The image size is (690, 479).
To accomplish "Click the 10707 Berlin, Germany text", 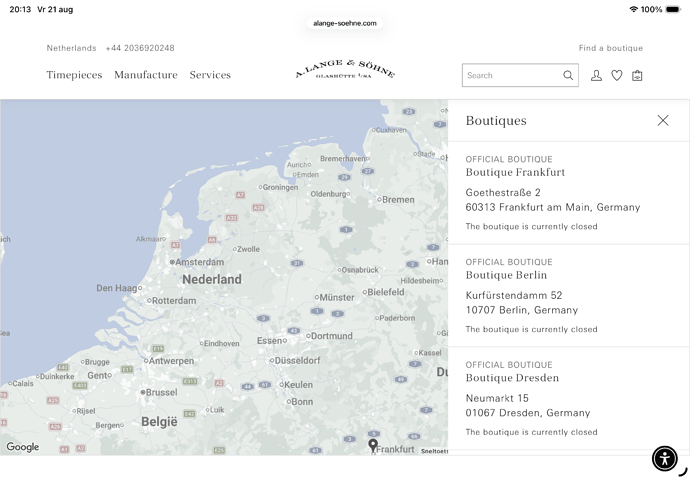I will coord(521,310).
